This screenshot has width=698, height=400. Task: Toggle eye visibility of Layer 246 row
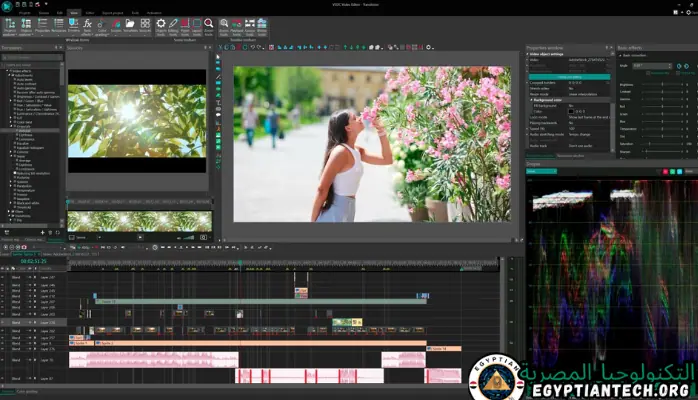click(3, 285)
